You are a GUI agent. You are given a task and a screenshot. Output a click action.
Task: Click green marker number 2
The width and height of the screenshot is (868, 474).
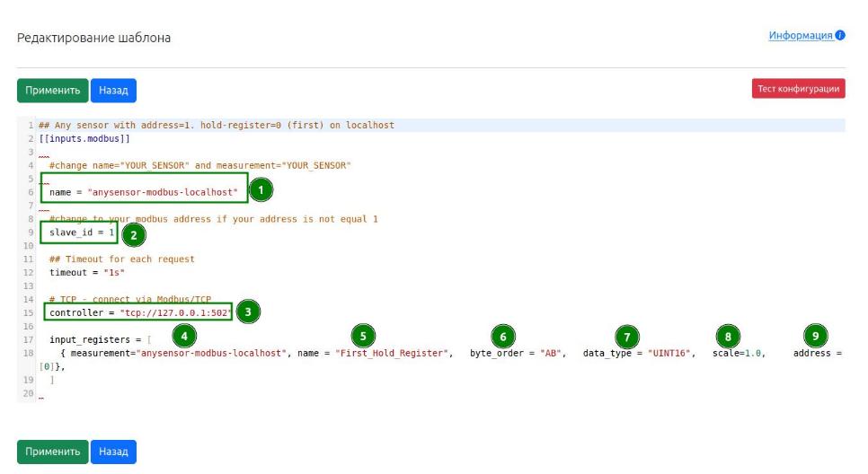(133, 235)
